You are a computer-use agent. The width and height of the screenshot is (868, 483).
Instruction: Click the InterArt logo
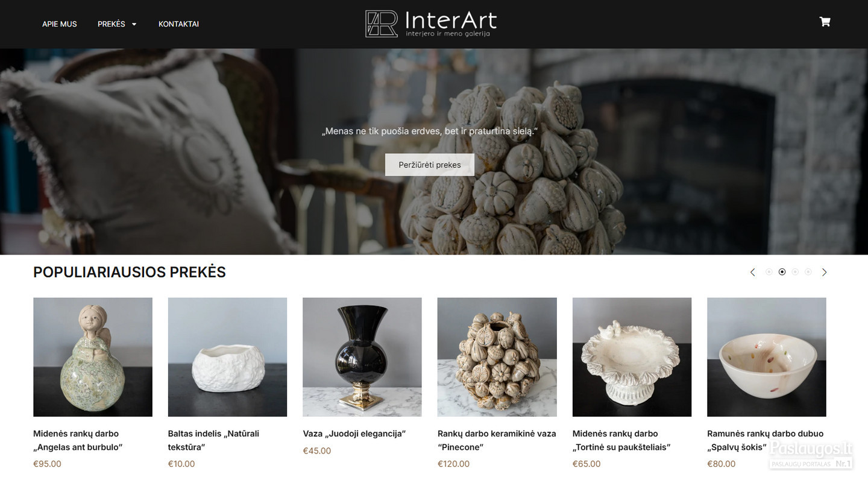tap(431, 24)
